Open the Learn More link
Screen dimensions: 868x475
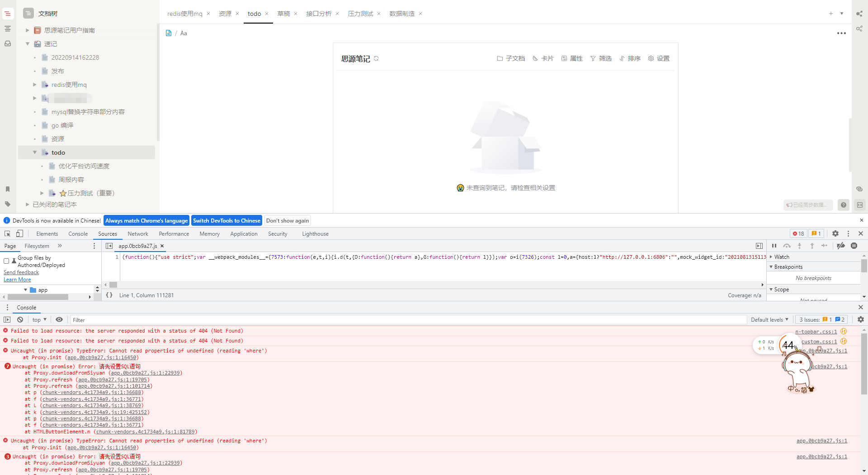pos(17,280)
